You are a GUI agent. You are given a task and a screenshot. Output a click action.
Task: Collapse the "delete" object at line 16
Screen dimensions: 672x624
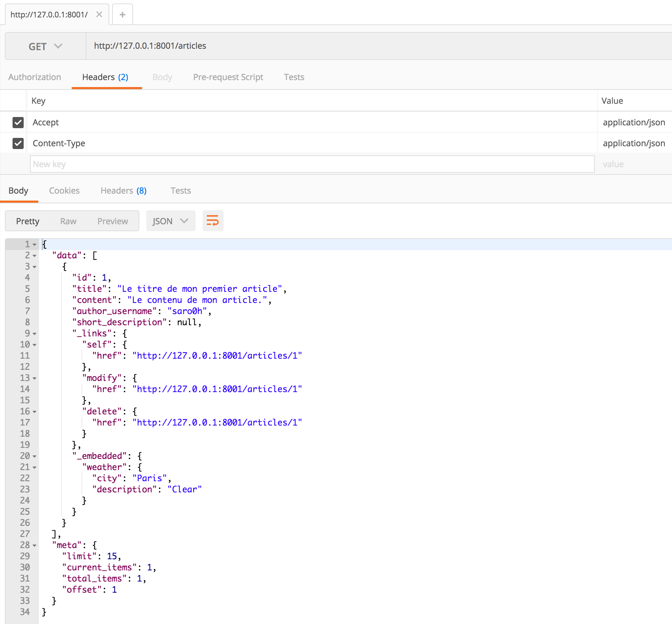(x=34, y=412)
